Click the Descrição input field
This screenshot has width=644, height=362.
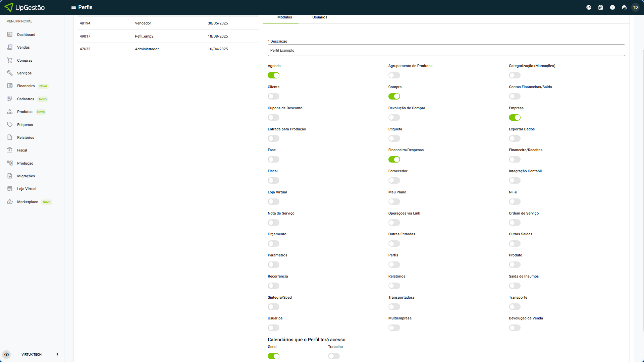446,50
